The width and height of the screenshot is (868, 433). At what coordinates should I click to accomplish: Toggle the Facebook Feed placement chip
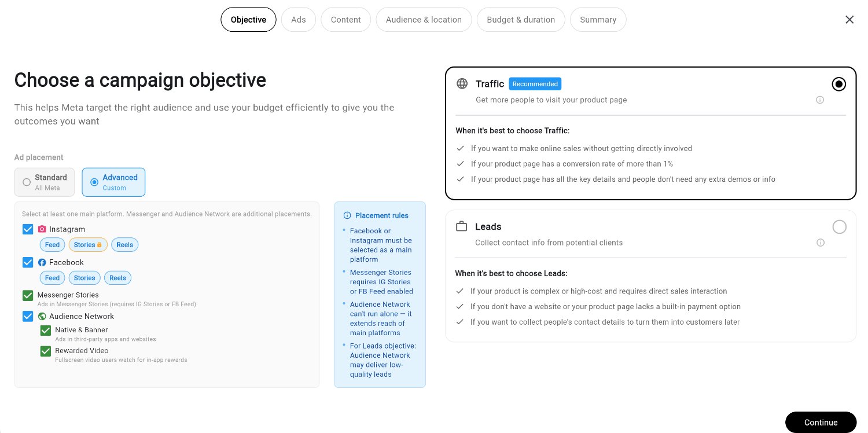point(52,278)
